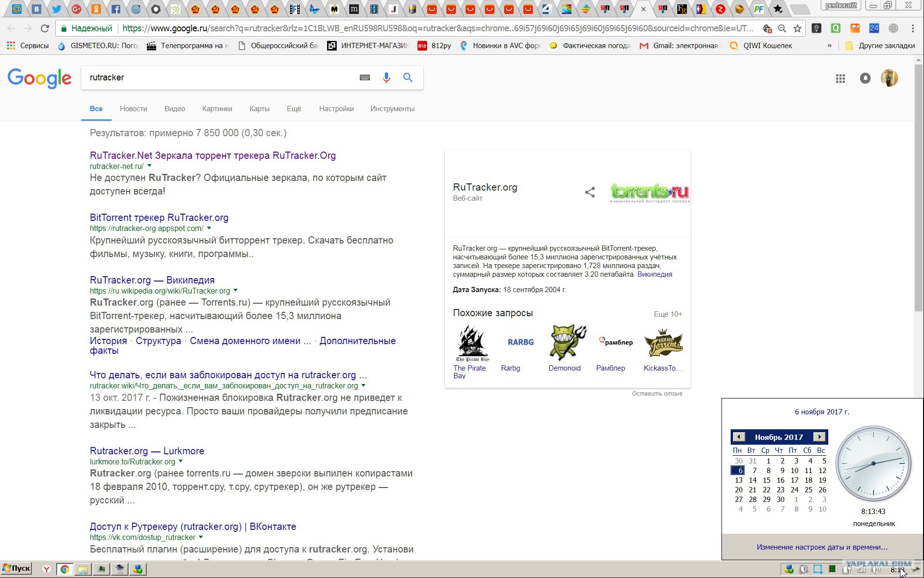Open the Другие закладки folder
Viewport: 924px width, 578px height.
(880, 46)
